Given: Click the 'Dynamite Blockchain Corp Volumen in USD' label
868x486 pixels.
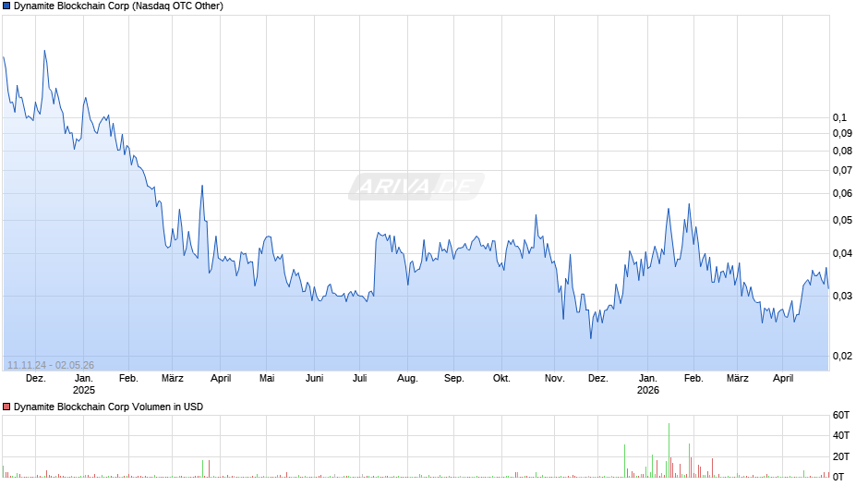Looking at the screenshot, I should (x=109, y=407).
